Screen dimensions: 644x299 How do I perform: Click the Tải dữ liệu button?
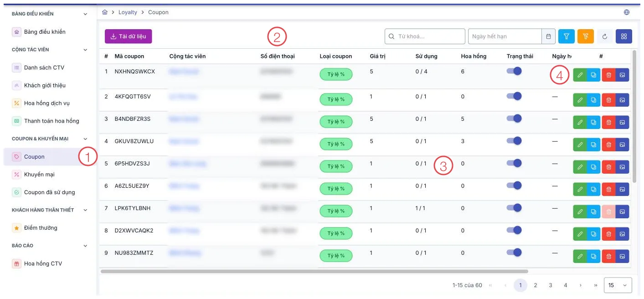(128, 36)
